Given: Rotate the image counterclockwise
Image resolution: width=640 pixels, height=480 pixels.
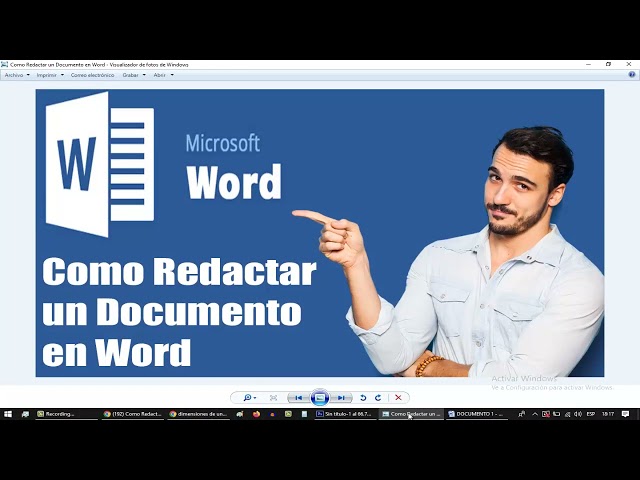Looking at the screenshot, I should coord(363,398).
